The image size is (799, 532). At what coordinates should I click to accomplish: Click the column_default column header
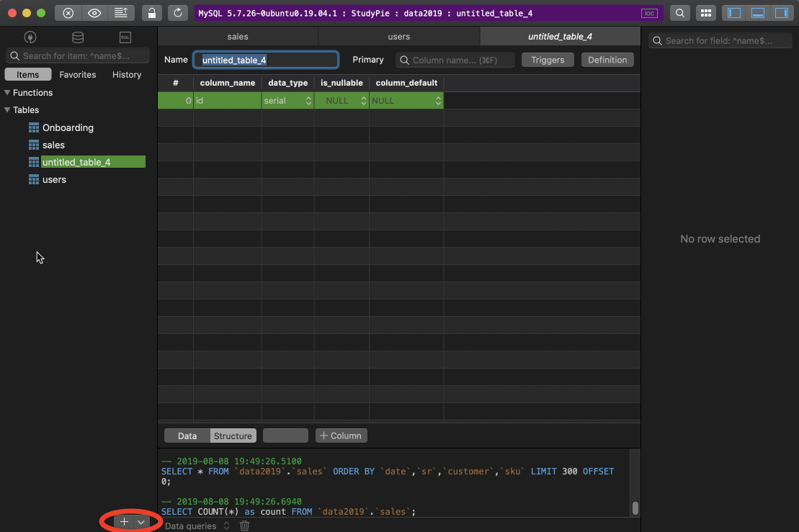coord(406,83)
